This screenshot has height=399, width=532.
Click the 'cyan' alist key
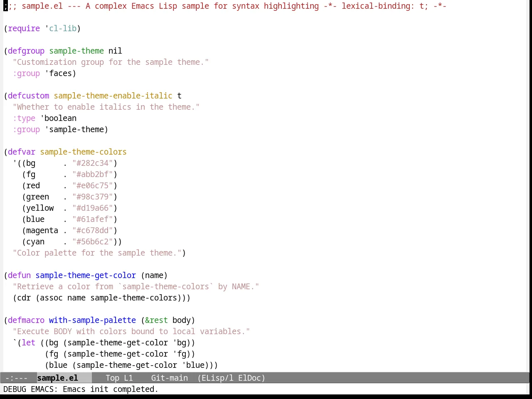tap(35, 241)
